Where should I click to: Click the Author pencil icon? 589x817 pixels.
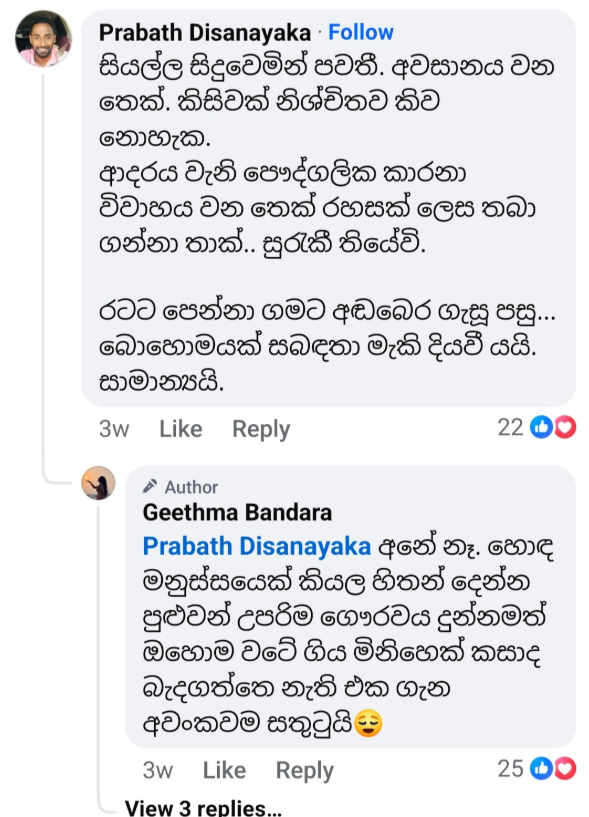[x=150, y=486]
